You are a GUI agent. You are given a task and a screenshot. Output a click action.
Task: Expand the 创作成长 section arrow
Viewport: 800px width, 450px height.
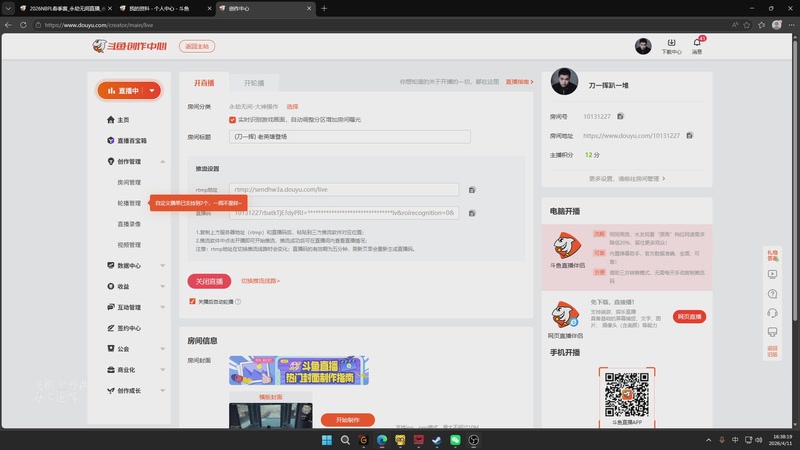(162, 391)
